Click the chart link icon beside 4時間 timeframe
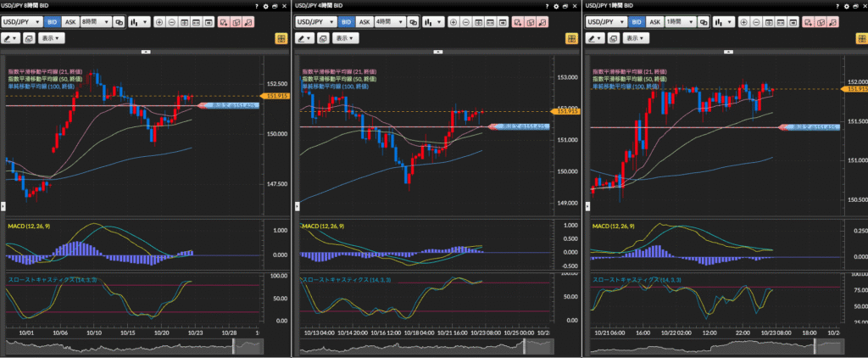The image size is (868, 358). coord(412,22)
